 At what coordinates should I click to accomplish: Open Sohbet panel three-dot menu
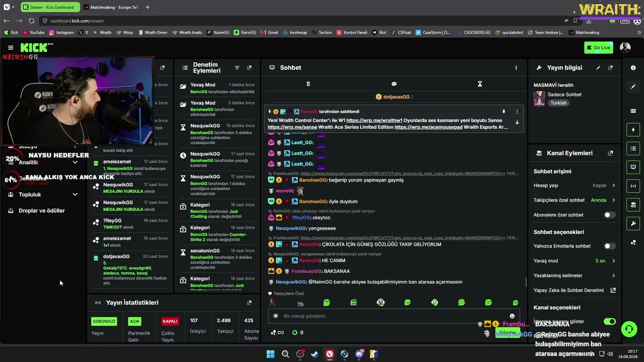point(516,68)
